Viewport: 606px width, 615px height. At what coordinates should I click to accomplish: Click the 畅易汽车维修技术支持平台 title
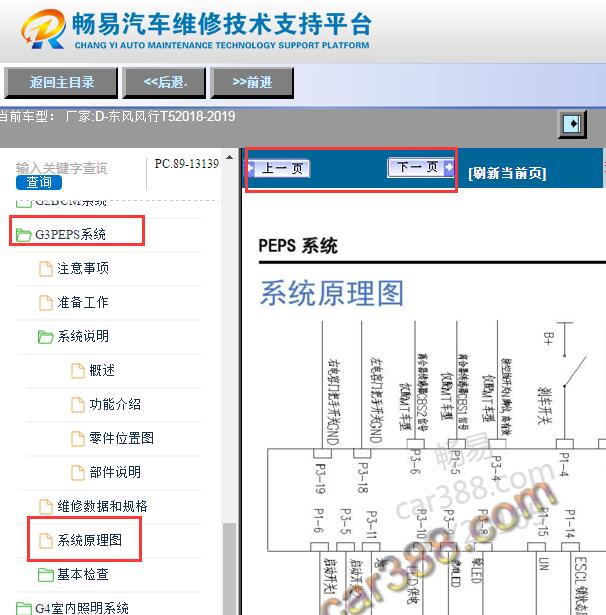click(222, 24)
